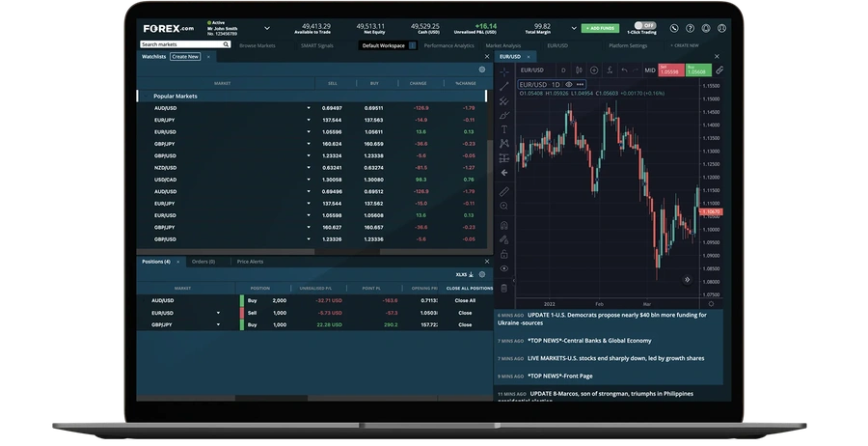Screen dimensions: 868x446
Task: Select the text annotation tool
Action: pos(503,129)
